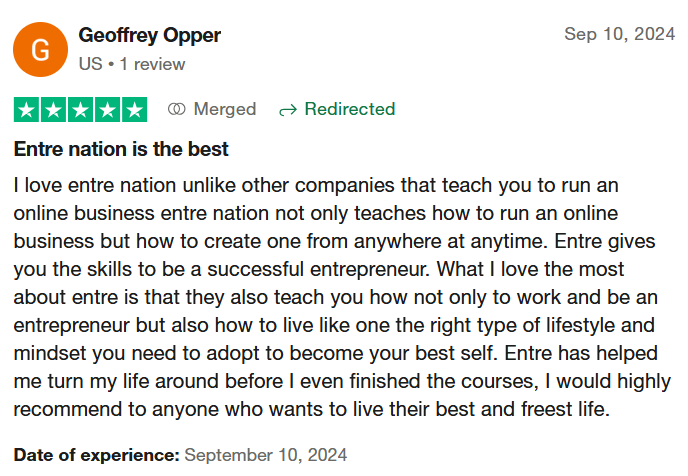Screen dimensions: 688x476
Task: Click the line starting "mindset you need to adopt"
Action: click(x=334, y=354)
